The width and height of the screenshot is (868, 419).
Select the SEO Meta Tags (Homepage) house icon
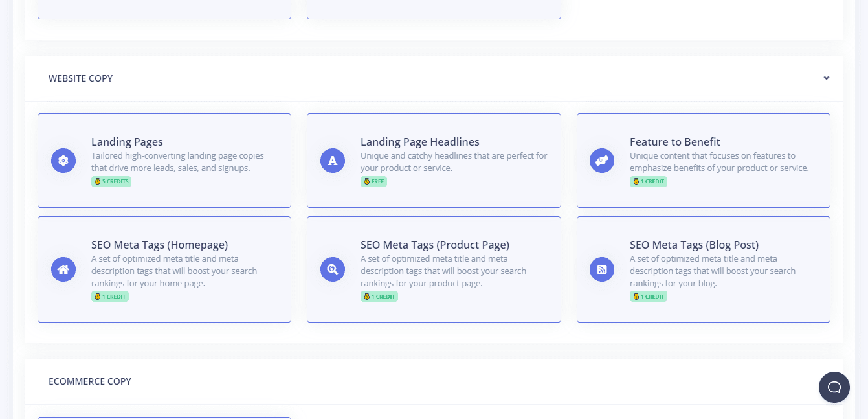[63, 269]
